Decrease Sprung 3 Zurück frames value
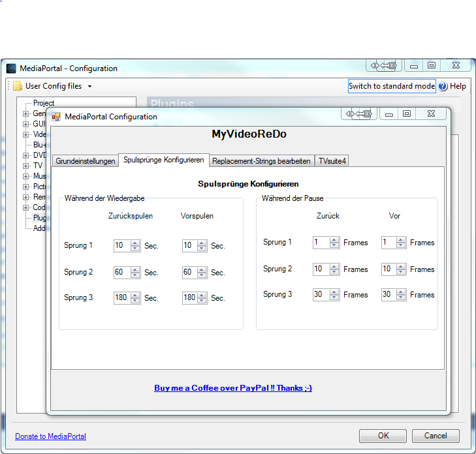476x454 pixels. (x=334, y=297)
